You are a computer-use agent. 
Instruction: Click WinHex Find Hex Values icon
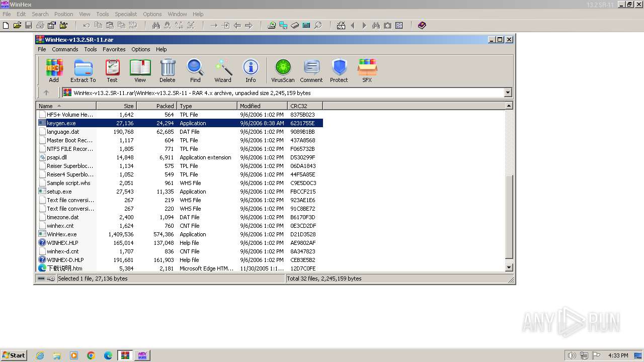click(x=168, y=25)
